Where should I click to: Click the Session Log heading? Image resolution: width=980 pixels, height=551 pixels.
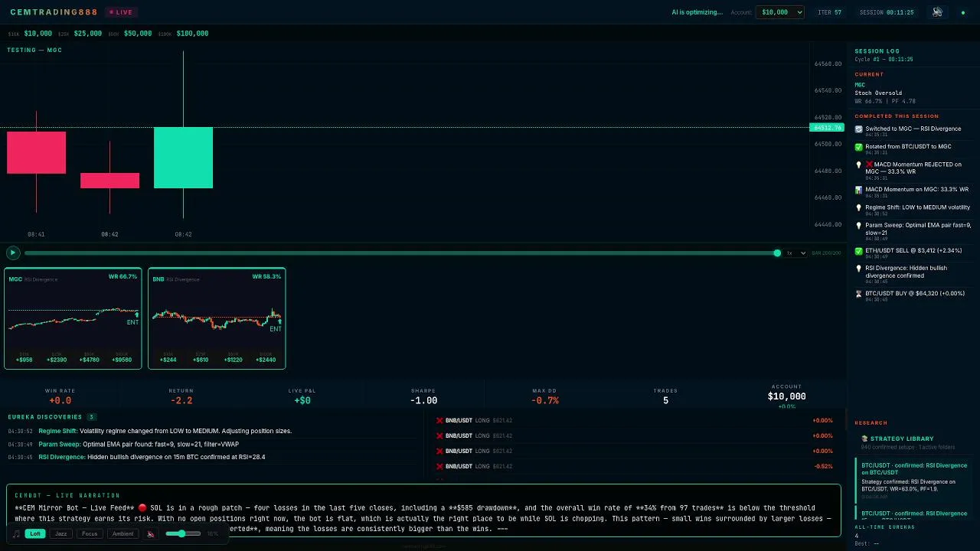tap(877, 51)
